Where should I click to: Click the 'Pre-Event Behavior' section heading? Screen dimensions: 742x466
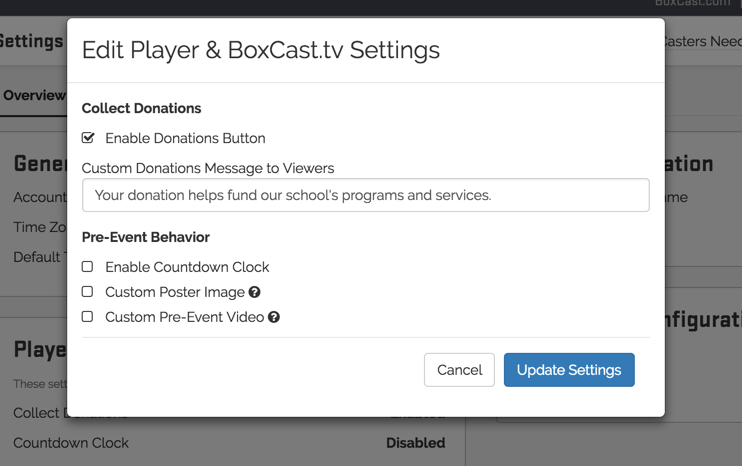pos(145,237)
